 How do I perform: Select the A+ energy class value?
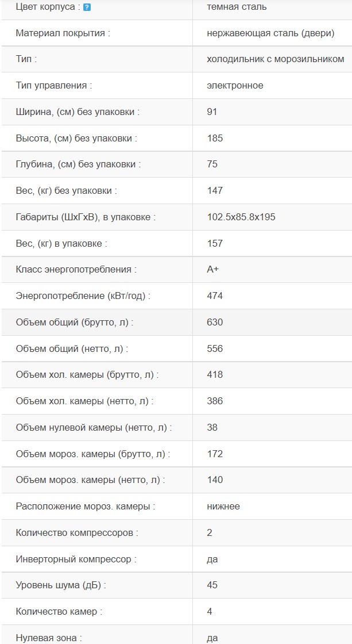click(213, 270)
